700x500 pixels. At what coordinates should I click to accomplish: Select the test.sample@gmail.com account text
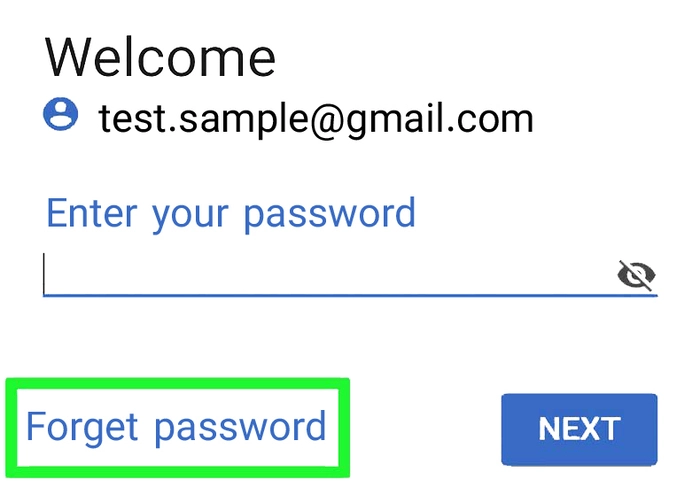coord(316,119)
